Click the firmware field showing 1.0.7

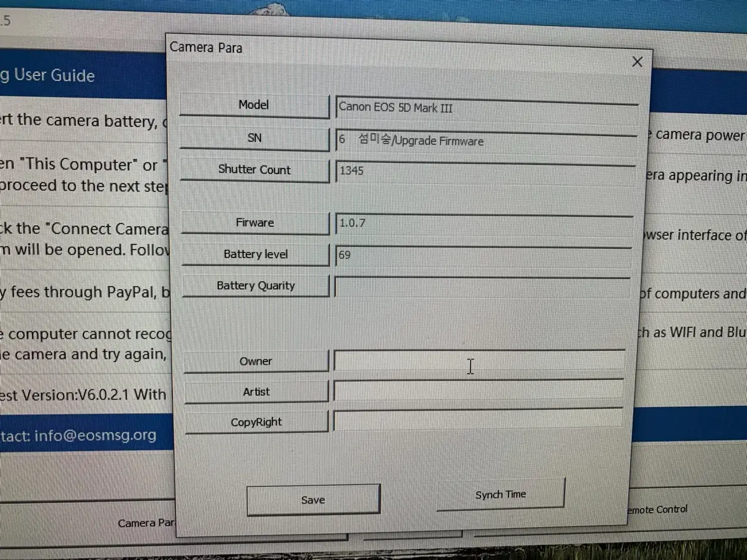[484, 224]
